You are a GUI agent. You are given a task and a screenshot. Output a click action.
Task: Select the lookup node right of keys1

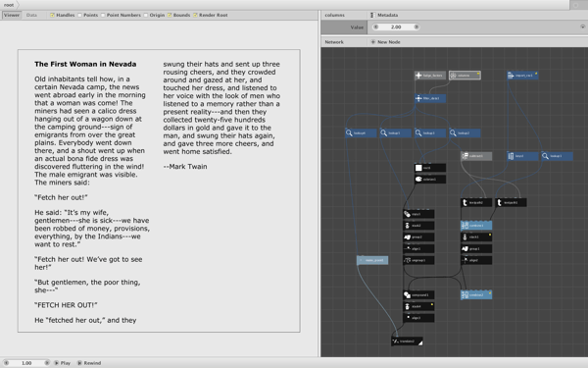(x=557, y=156)
